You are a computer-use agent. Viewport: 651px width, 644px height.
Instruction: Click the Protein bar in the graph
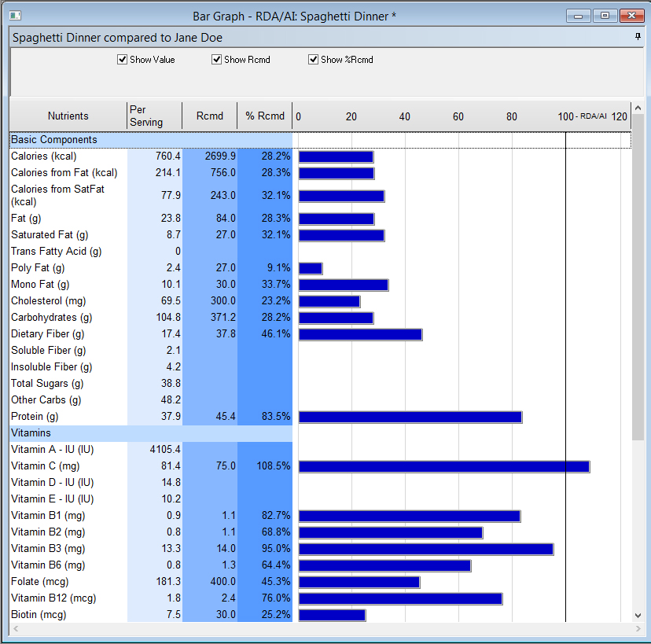[410, 418]
